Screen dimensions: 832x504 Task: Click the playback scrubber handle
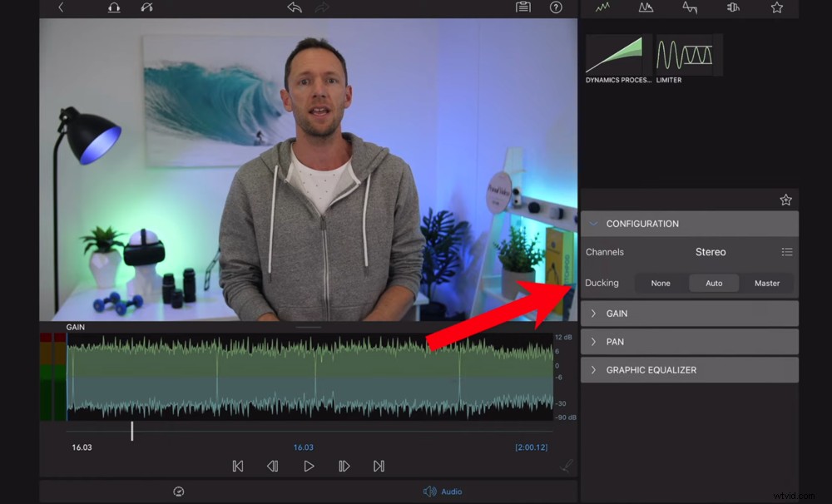pyautogui.click(x=133, y=430)
